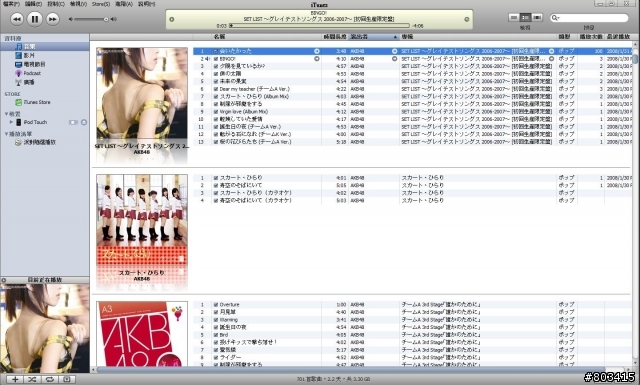This screenshot has height=385, width=640.
Task: Open the 檔案(F) menu
Action: coord(11,4)
